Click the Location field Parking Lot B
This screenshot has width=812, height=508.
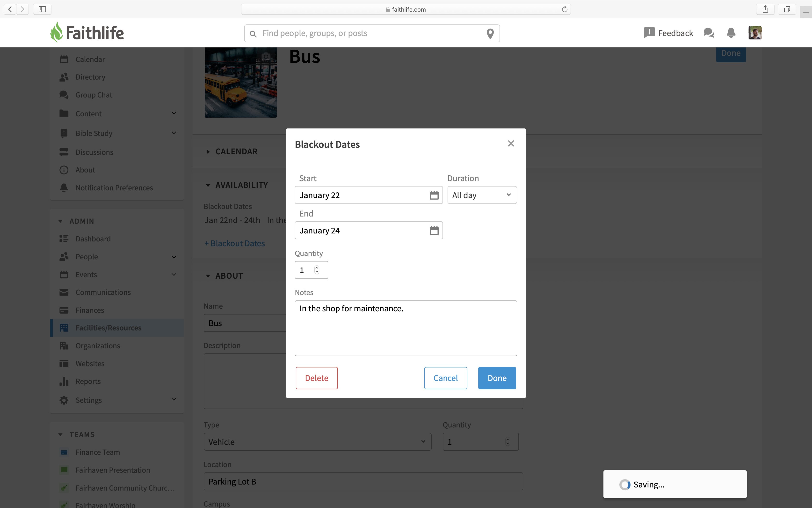(x=363, y=481)
